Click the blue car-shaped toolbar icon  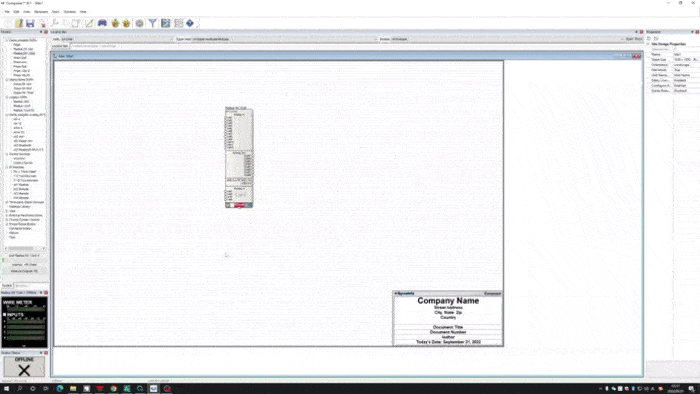102,23
